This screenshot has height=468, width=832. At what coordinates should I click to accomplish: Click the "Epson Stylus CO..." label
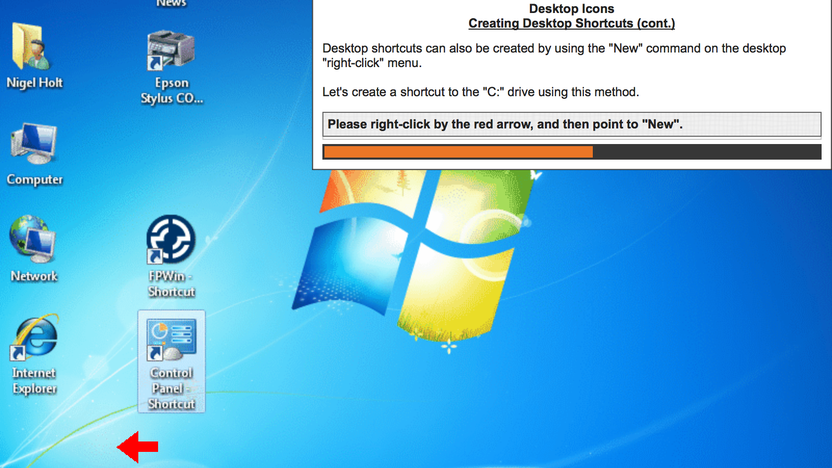coord(171,90)
